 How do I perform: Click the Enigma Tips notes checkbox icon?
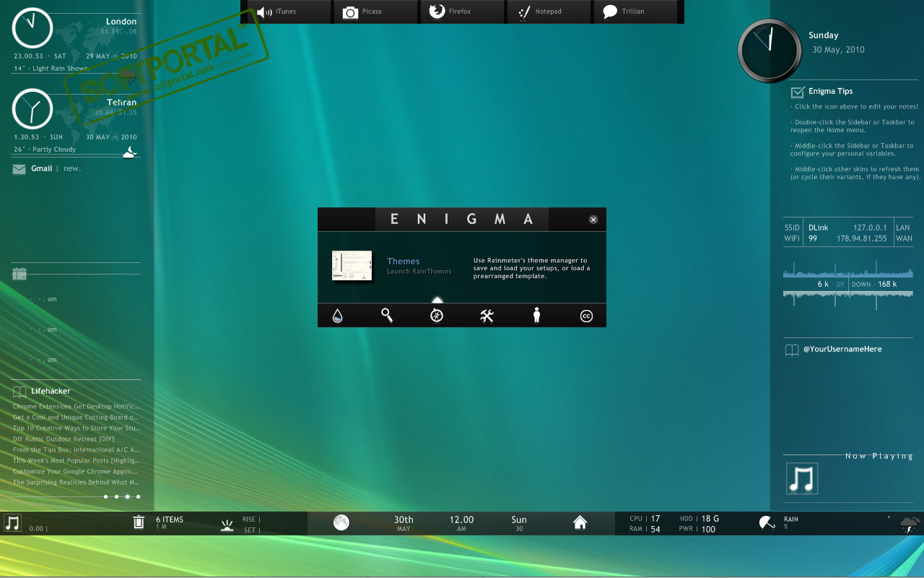coord(798,92)
